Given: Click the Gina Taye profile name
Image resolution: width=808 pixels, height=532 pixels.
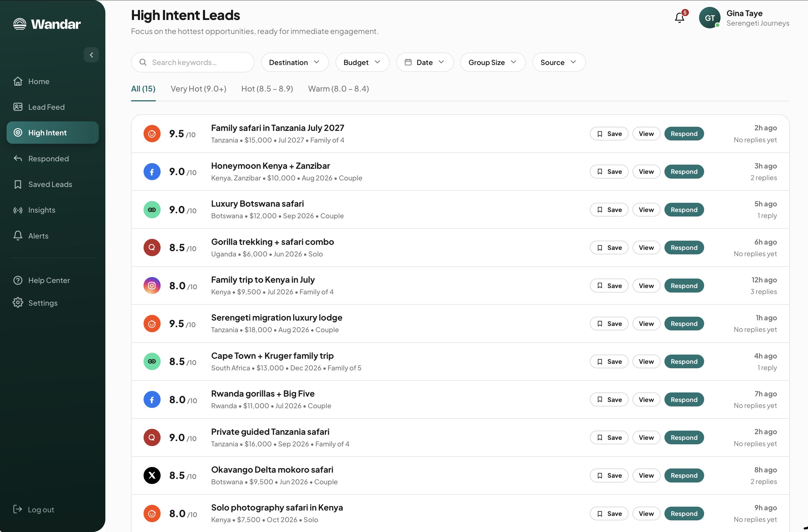Looking at the screenshot, I should pyautogui.click(x=744, y=13).
